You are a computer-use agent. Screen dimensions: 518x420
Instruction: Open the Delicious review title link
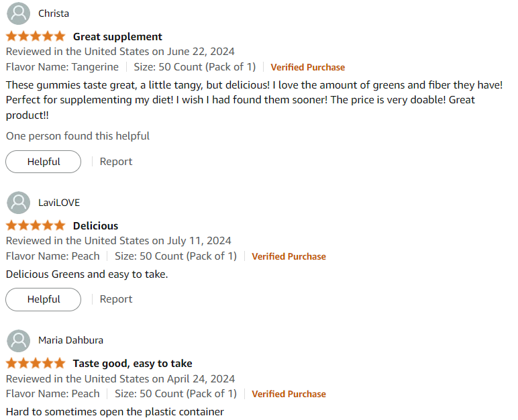point(95,225)
